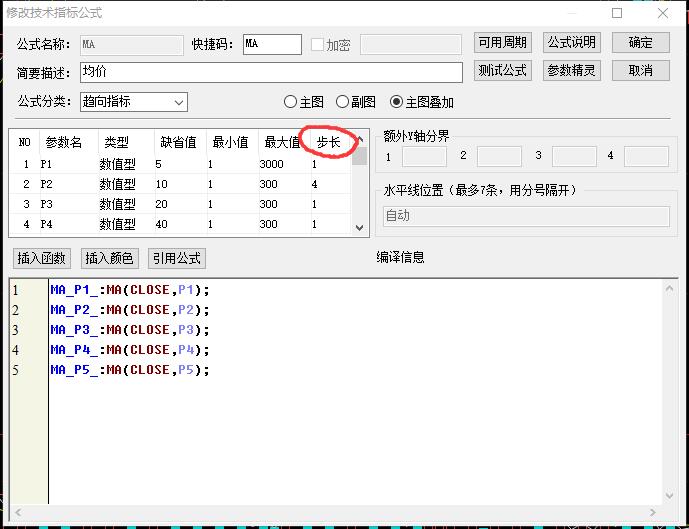Screen dimensions: 689x529
Task: Close the 修改技术指标公式 dialog
Action: tap(663, 13)
